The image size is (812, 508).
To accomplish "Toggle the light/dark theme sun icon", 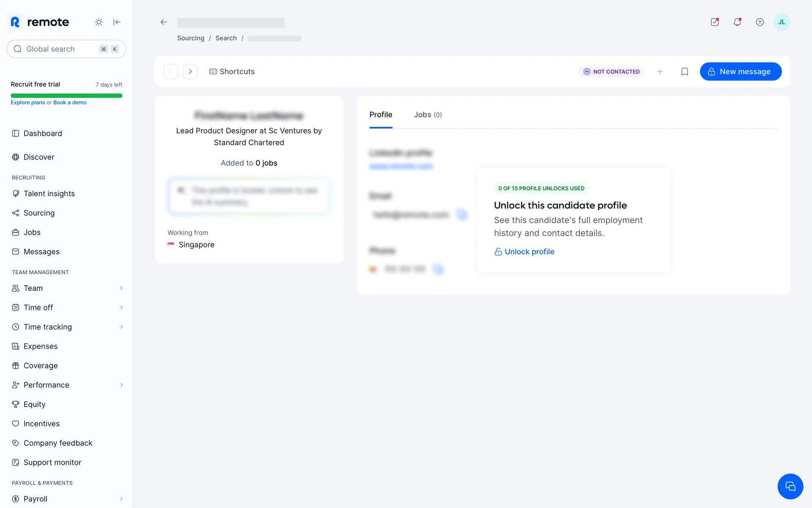I will [x=99, y=22].
